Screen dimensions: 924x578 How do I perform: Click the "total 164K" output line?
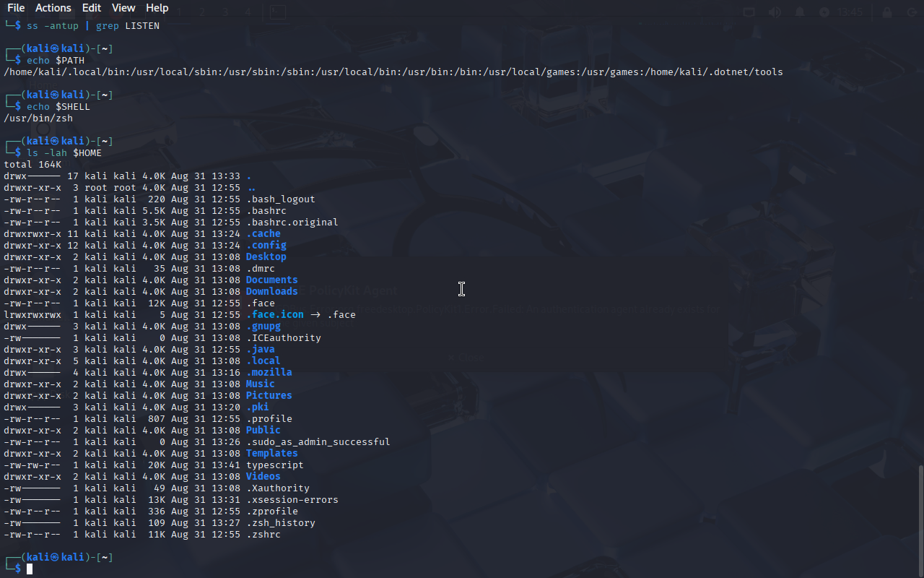(x=32, y=165)
